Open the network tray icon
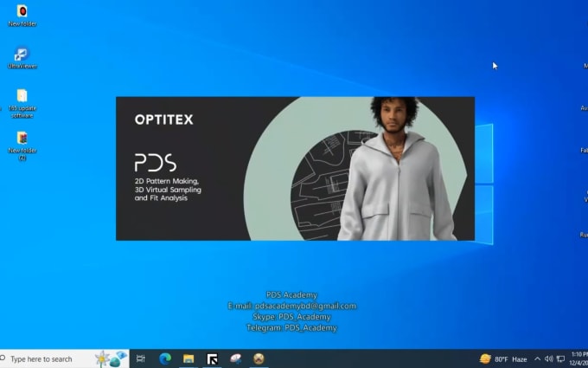Screen dimensions: 588x368 tap(560, 359)
